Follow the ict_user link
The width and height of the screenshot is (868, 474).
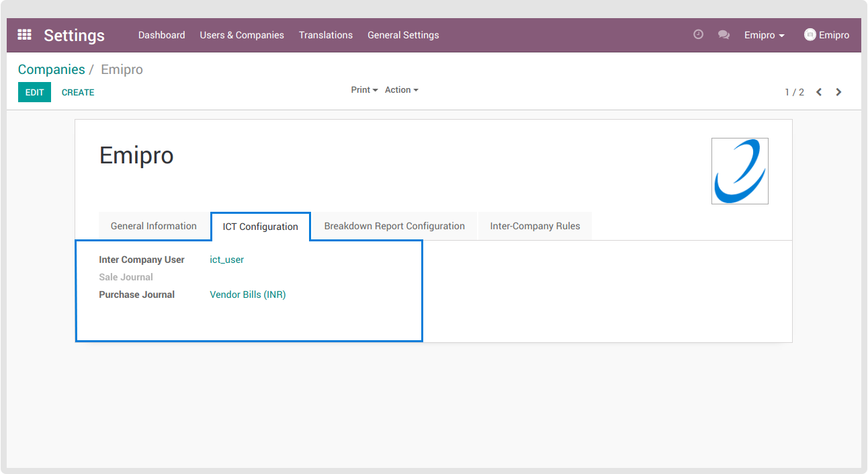coord(227,260)
